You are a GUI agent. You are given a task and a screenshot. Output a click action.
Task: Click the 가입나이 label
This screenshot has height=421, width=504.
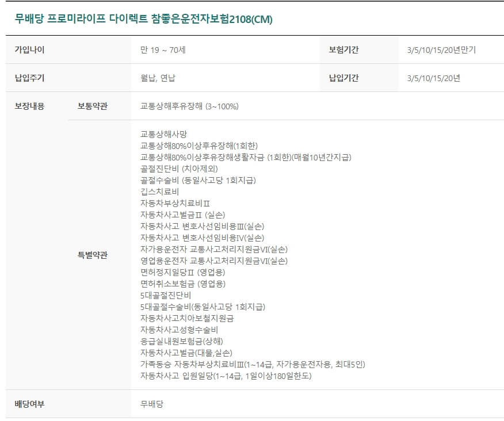coord(29,50)
